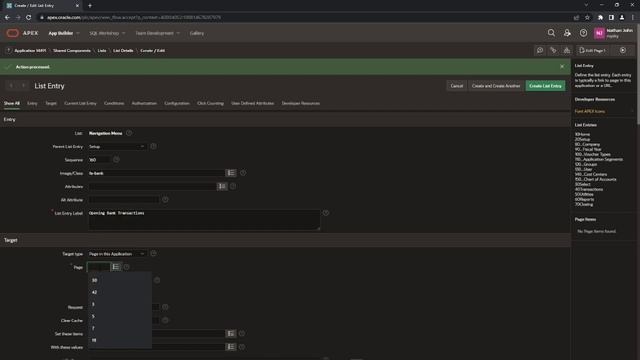Show help for Target type
This screenshot has width=640, height=360.
point(153,253)
